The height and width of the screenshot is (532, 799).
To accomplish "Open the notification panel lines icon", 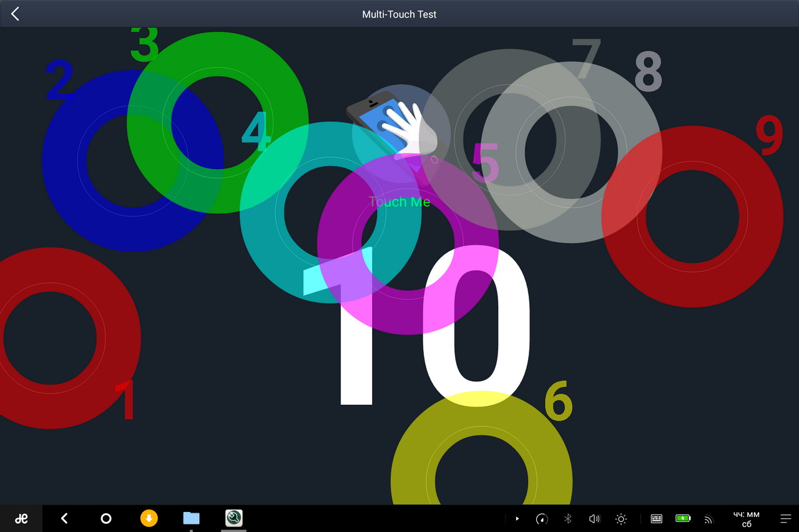I will click(x=786, y=518).
